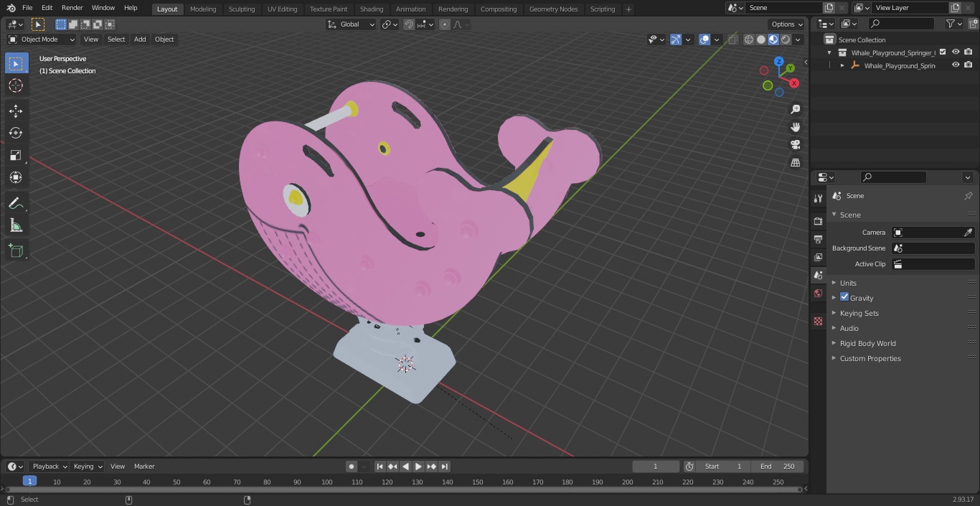Open the Options dropdown

[787, 24]
